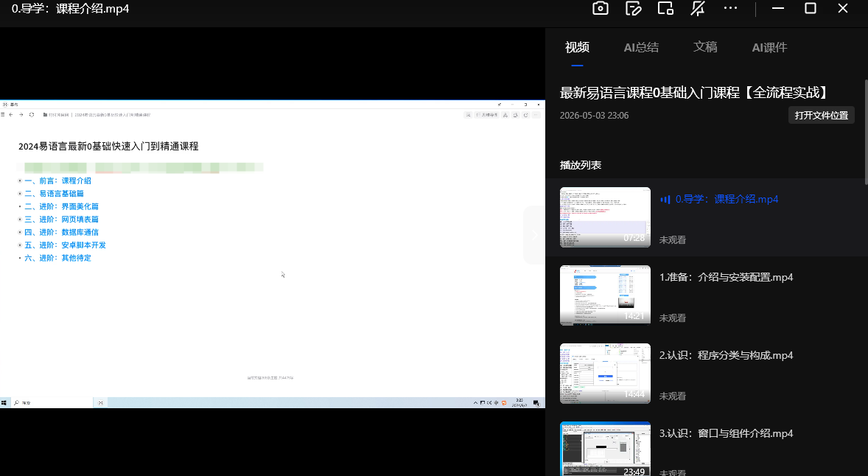Open the 文稿 tab
The width and height of the screenshot is (868, 476).
point(705,48)
